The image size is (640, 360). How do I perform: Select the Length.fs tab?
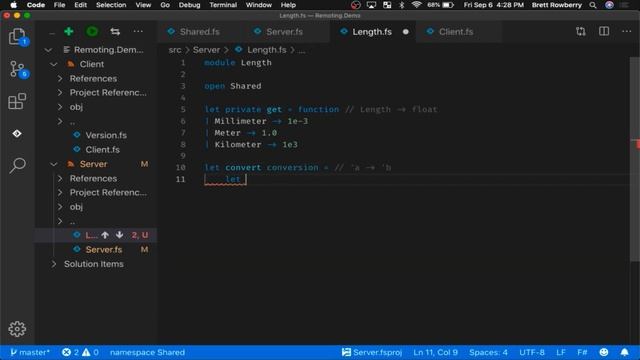[x=372, y=32]
